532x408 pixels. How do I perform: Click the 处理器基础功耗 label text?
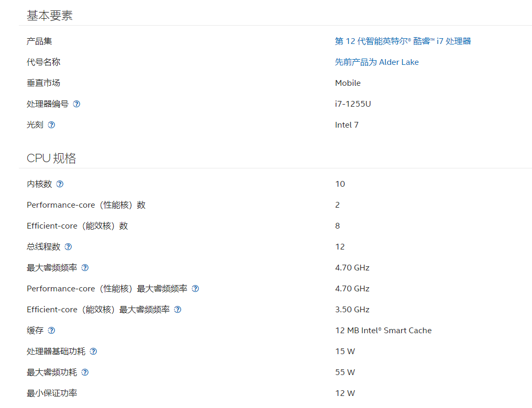(x=56, y=352)
